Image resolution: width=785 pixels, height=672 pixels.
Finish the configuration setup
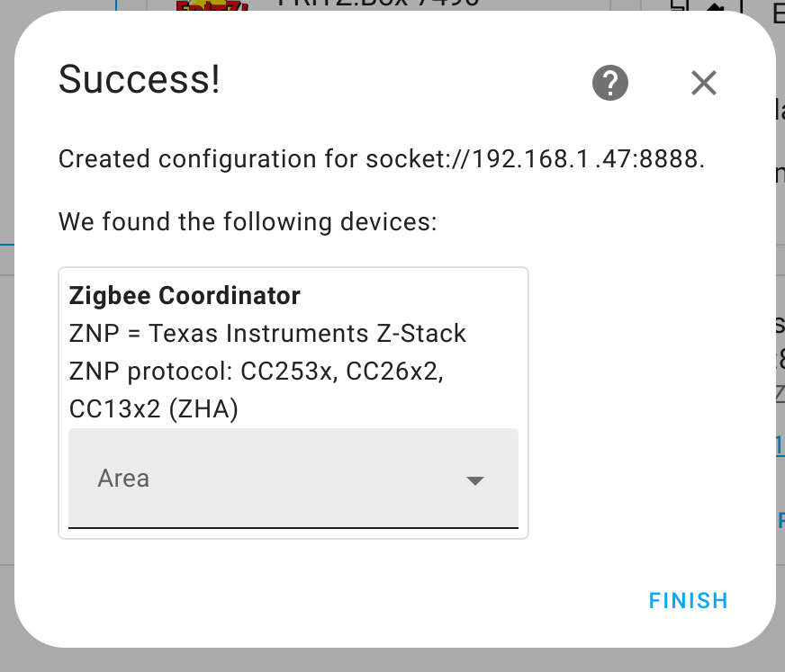pyautogui.click(x=689, y=600)
